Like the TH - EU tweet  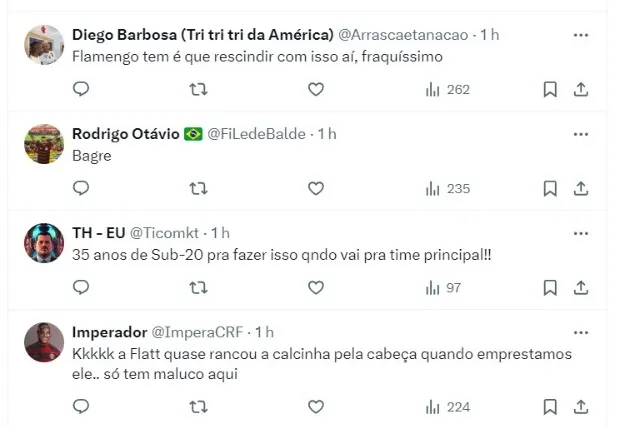pos(316,287)
